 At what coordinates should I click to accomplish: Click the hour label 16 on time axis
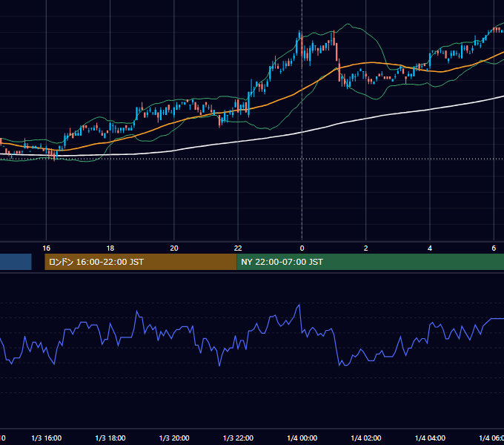coord(46,248)
